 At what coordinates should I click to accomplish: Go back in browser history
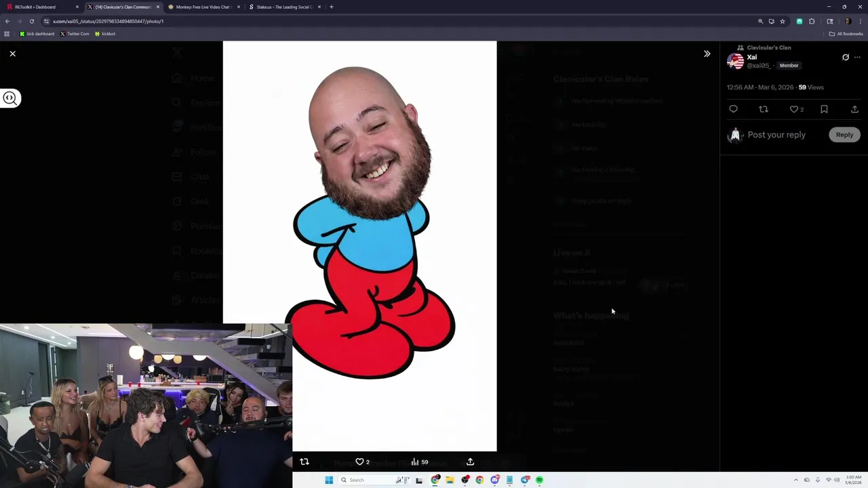pos(7,21)
